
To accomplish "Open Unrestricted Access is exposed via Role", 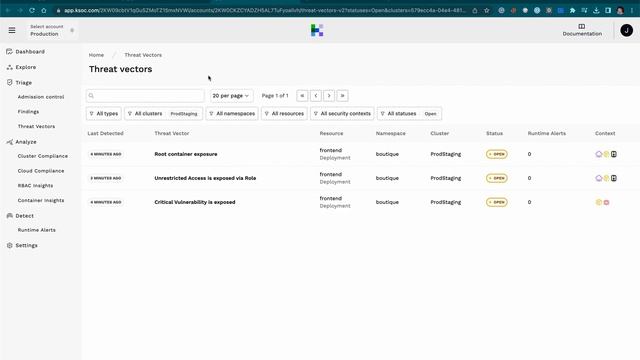I will 205,178.
